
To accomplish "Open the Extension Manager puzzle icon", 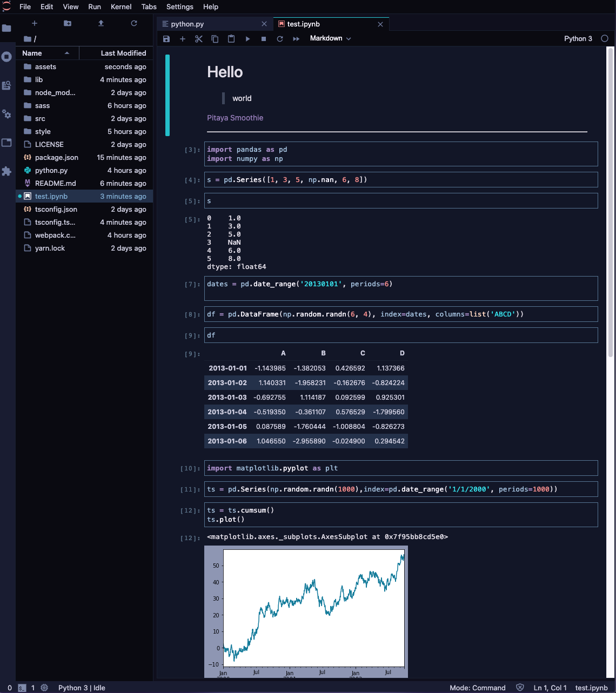I will click(6, 171).
